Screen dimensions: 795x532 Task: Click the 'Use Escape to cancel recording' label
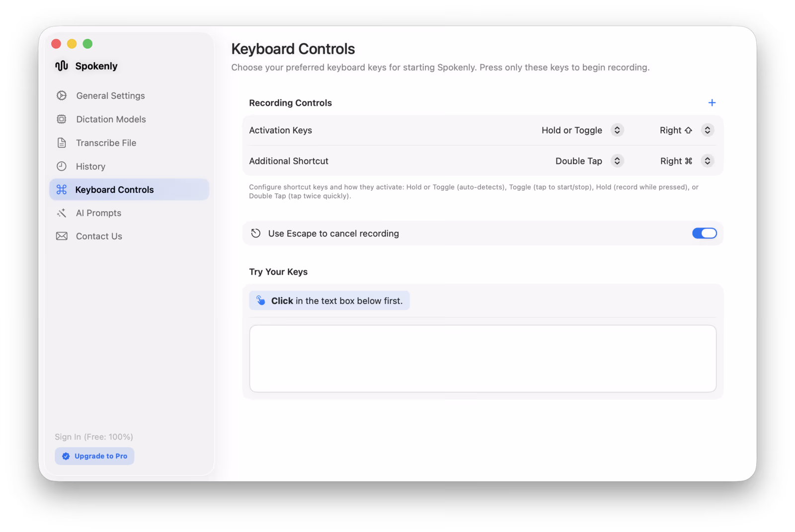[x=333, y=233]
